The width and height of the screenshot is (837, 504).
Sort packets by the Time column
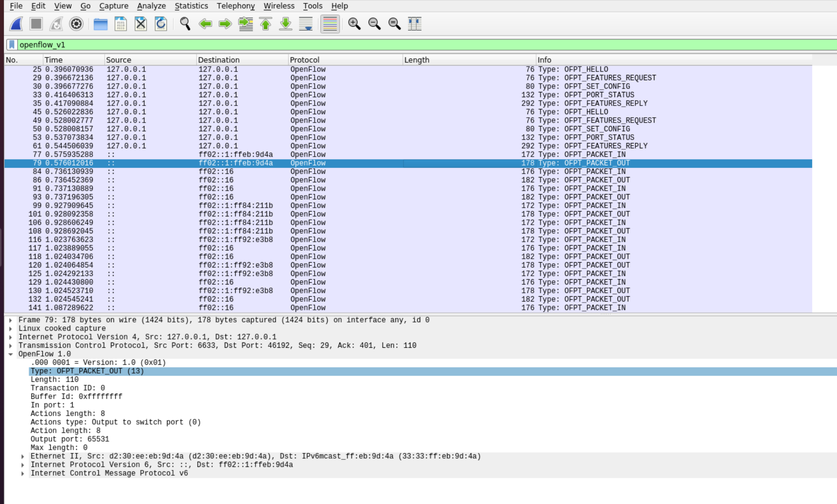click(74, 60)
